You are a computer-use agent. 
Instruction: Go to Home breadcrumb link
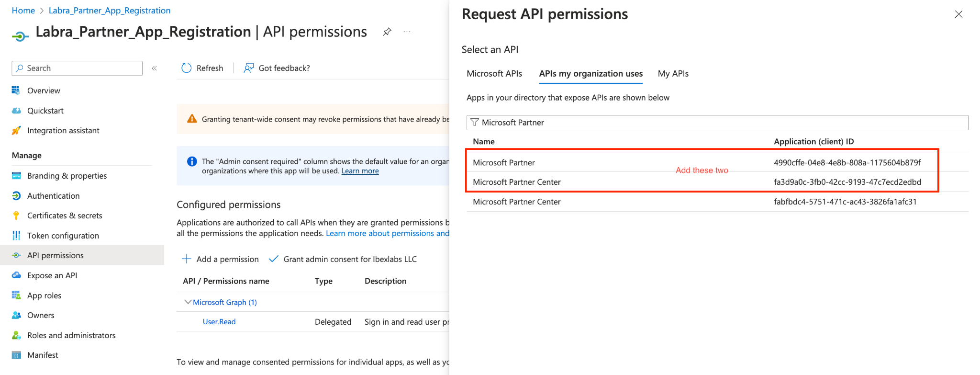[x=23, y=11]
